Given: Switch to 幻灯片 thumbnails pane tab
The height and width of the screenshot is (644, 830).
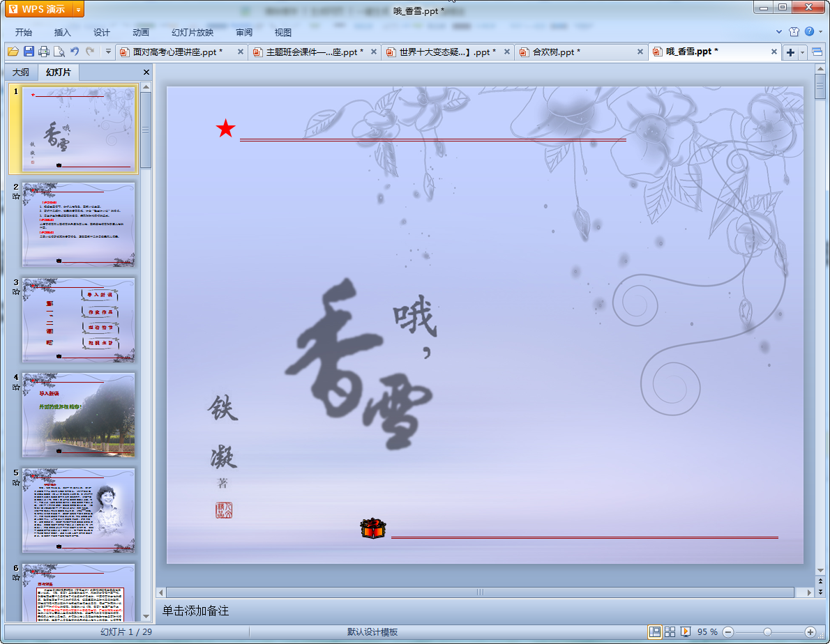Looking at the screenshot, I should click(x=58, y=72).
